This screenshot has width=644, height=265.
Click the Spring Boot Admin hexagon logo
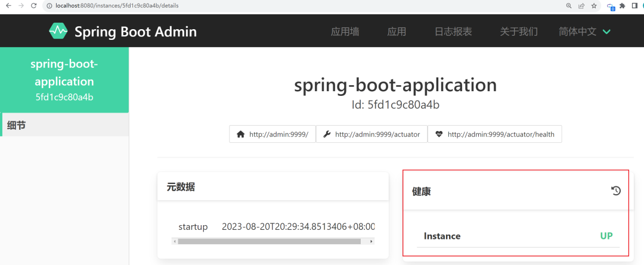pos(58,31)
